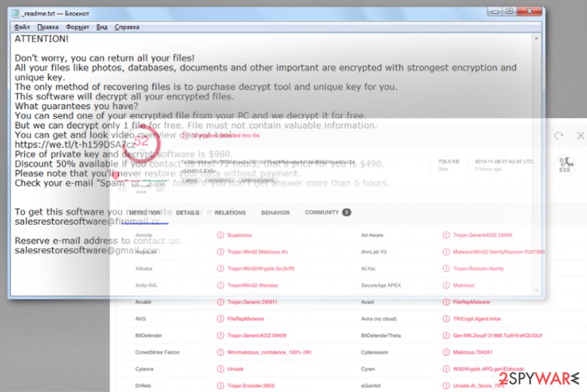
Task: Click BitDefender's Trojan.GenericKDZ.59409 result
Action: [257, 335]
